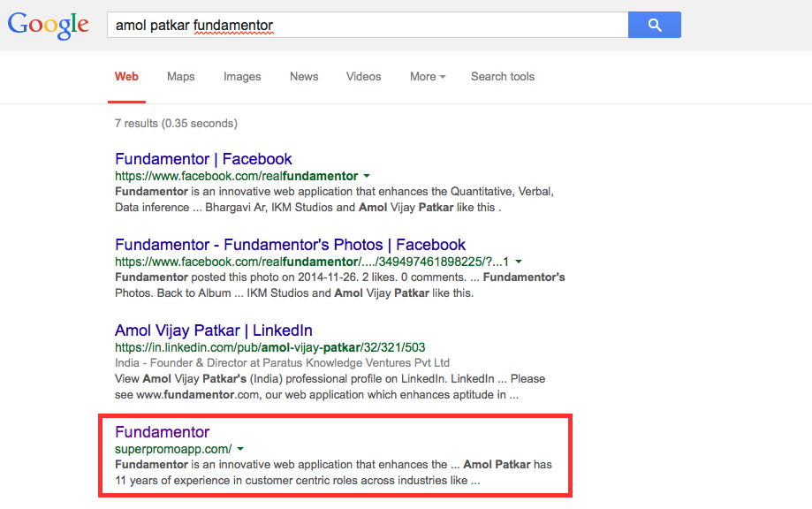Open Search tools options
The image size is (812, 509).
[503, 77]
